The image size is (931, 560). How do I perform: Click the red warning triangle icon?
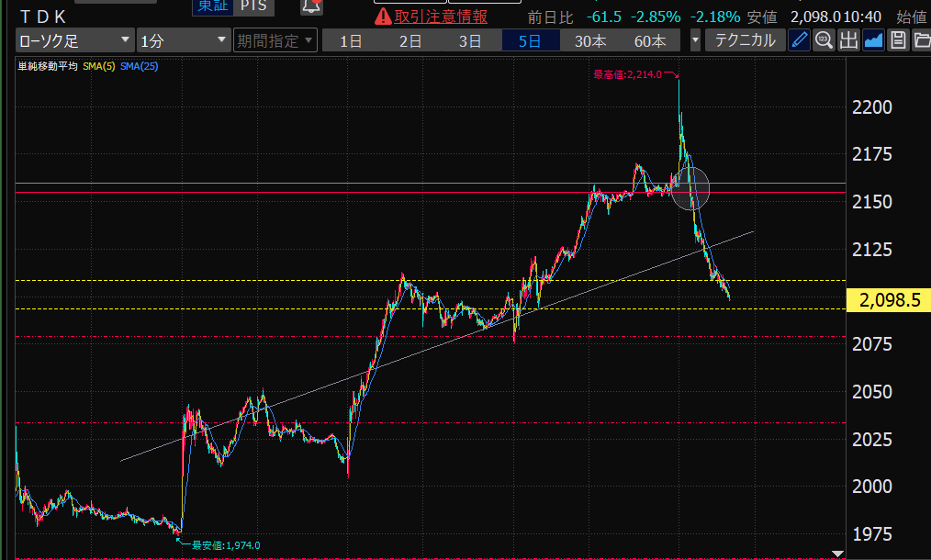pyautogui.click(x=383, y=17)
